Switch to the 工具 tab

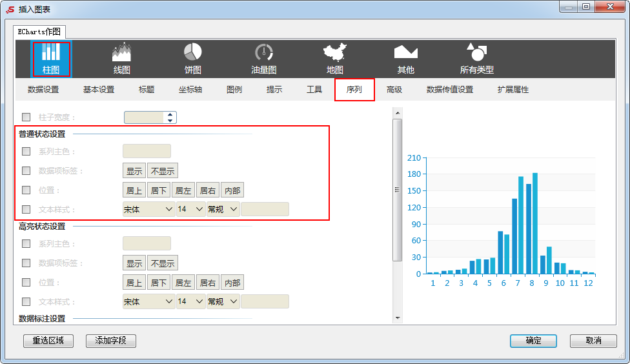click(x=314, y=90)
